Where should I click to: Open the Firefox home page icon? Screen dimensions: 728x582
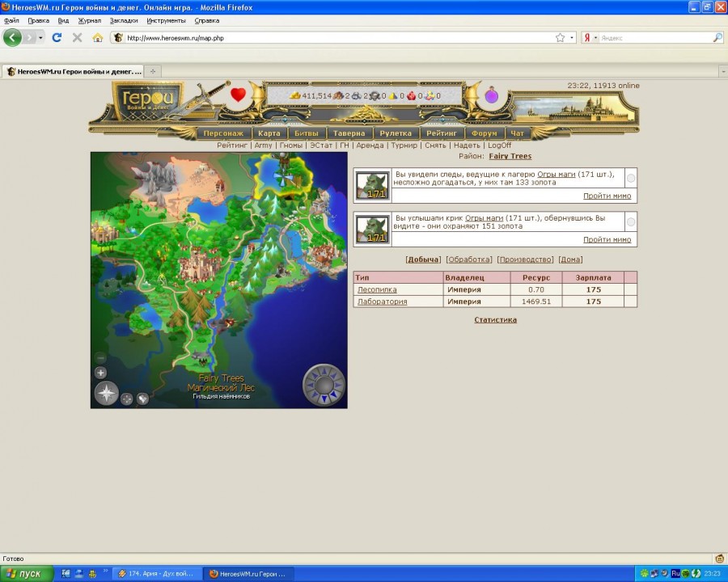[x=98, y=38]
